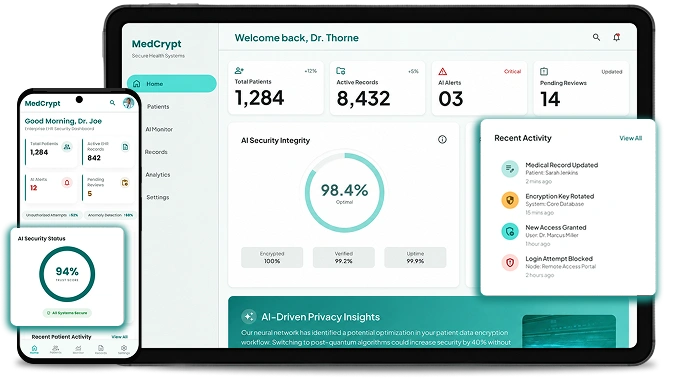Tap the Active EHR Records document icon
The width and height of the screenshot is (676, 378).
125,147
